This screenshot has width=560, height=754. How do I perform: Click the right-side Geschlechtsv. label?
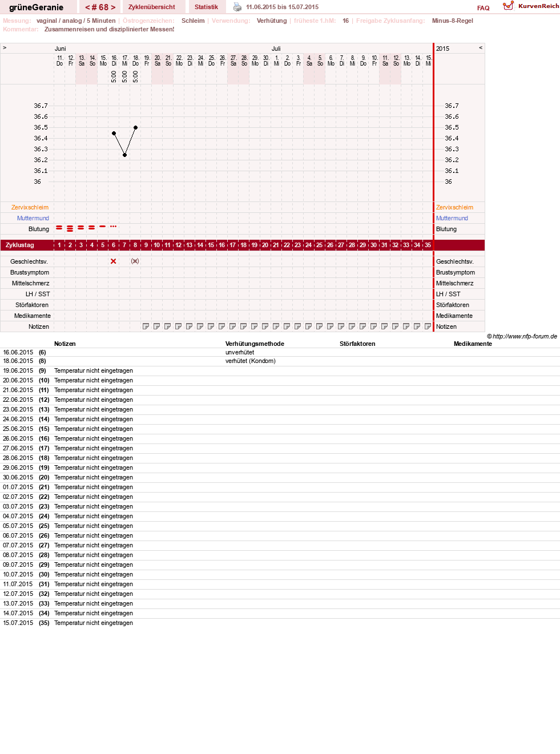(455, 261)
